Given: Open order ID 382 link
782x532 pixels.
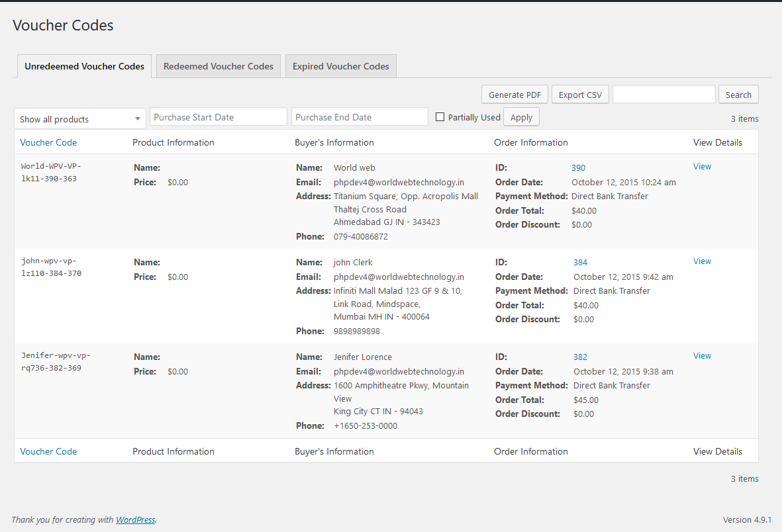Looking at the screenshot, I should coord(580,357).
